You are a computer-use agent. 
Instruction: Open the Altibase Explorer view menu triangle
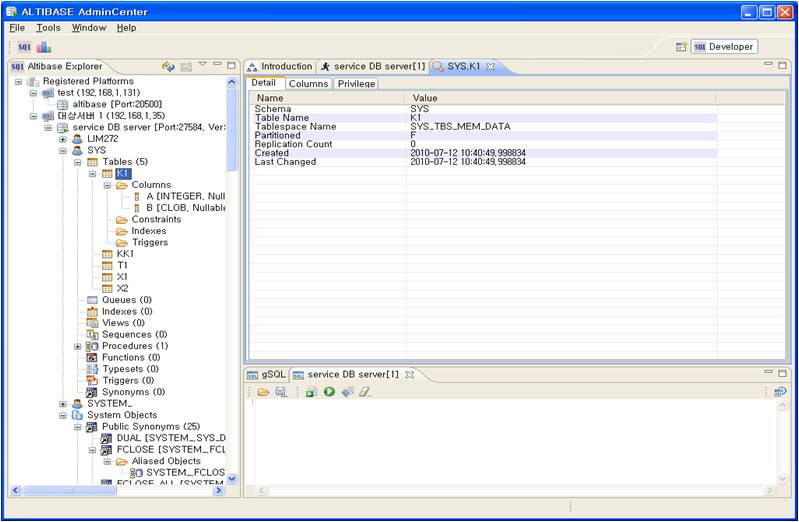pyautogui.click(x=202, y=64)
